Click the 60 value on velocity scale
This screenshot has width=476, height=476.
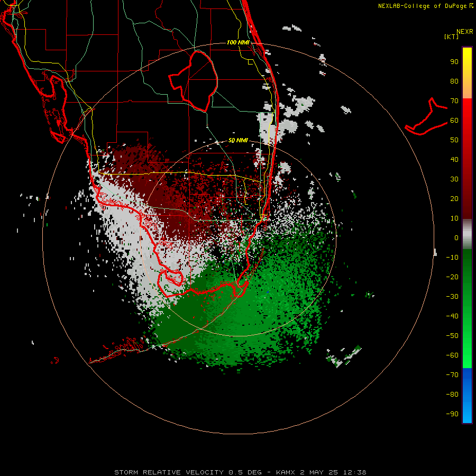click(x=454, y=120)
